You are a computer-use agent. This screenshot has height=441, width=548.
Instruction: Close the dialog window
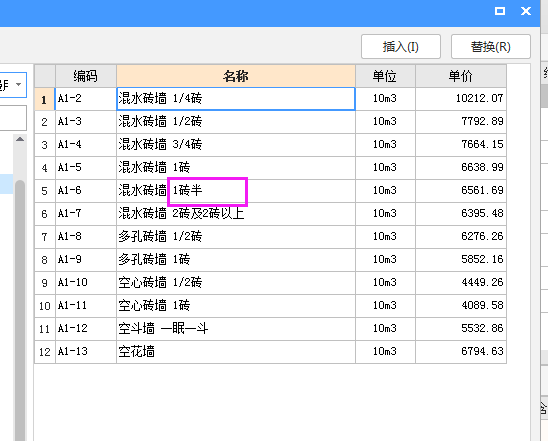(526, 11)
